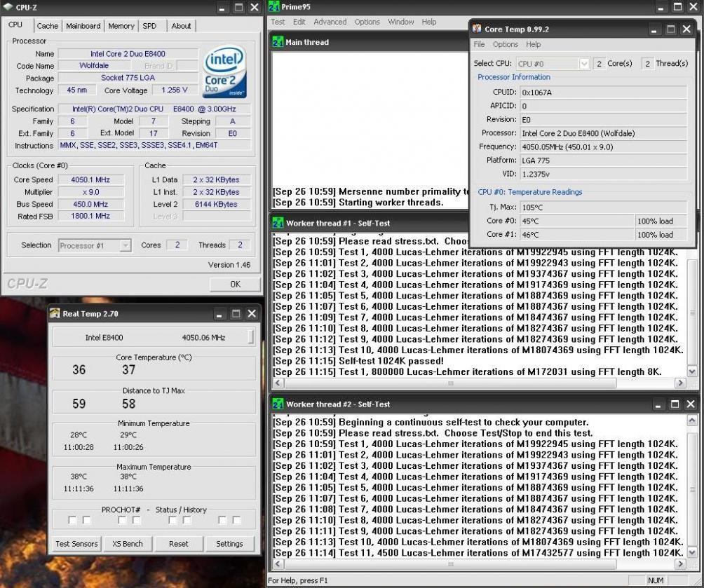This screenshot has width=704, height=588.
Task: Click the Tj. Max 105°C field
Action: point(603,207)
